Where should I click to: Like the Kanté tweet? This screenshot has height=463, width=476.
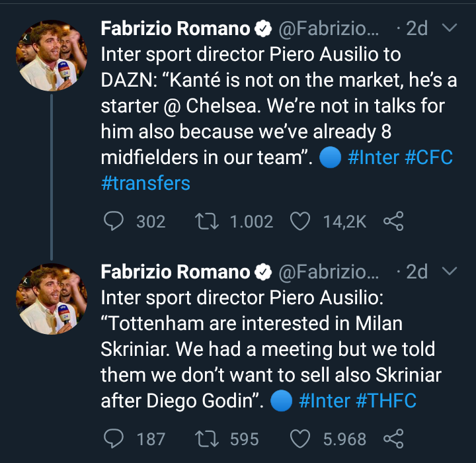[x=301, y=221]
